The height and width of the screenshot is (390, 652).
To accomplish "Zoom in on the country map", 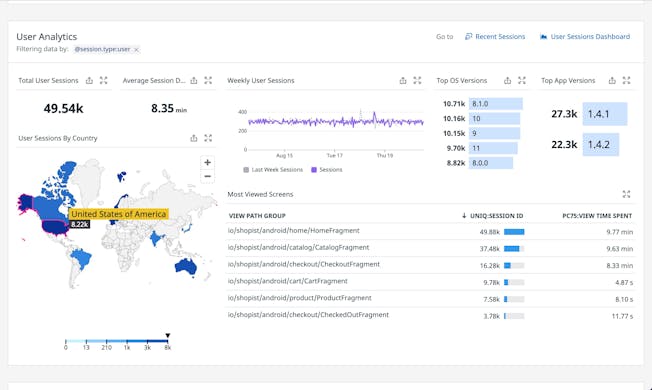I will (207, 163).
